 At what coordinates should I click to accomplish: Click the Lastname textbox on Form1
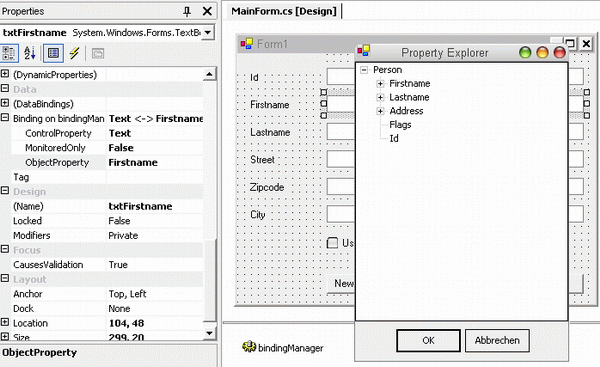pyautogui.click(x=341, y=132)
